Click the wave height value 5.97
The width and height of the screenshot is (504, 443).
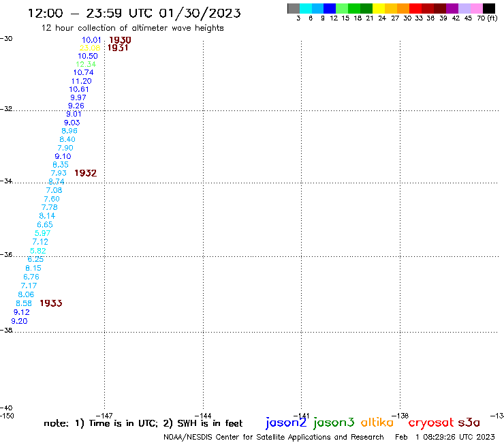[x=42, y=233]
